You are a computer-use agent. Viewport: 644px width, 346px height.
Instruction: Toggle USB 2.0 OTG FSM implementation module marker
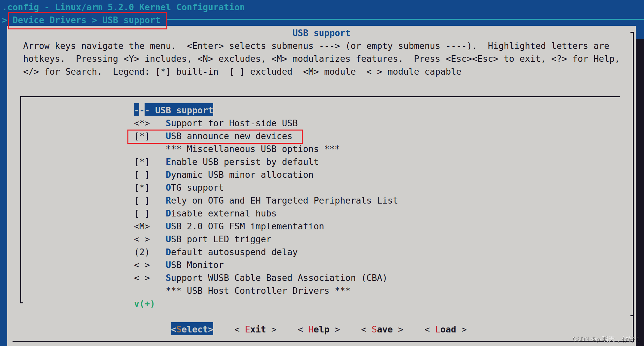pos(142,226)
